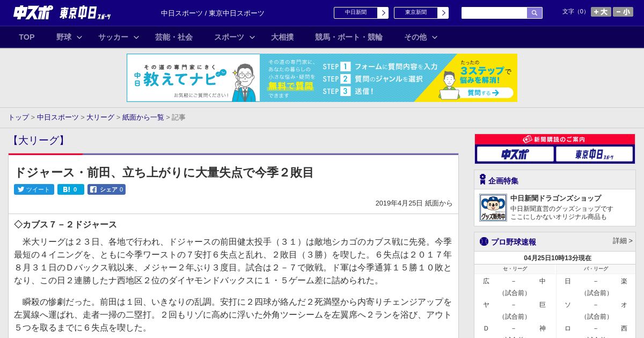Click the Chunichi Sports (中スポ) header logo
The height and width of the screenshot is (338, 644).
click(33, 12)
